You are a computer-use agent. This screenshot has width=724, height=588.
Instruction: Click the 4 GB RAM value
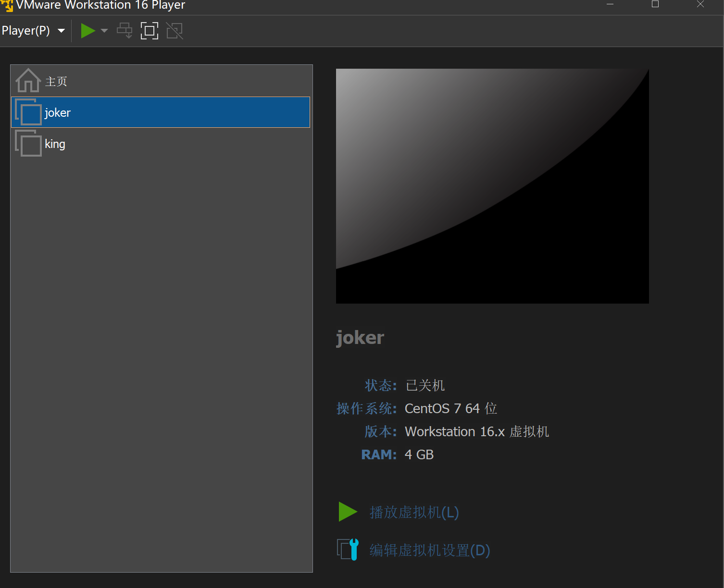coord(419,454)
